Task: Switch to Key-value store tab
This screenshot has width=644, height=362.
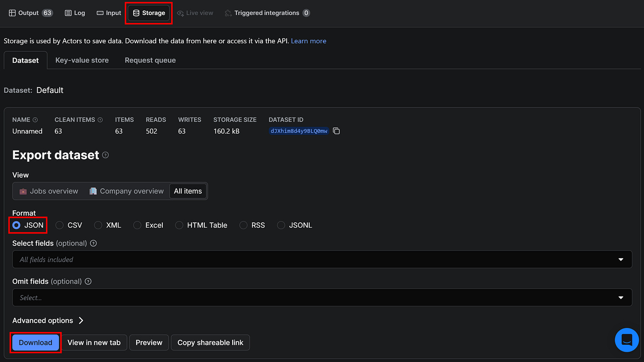Action: (82, 60)
